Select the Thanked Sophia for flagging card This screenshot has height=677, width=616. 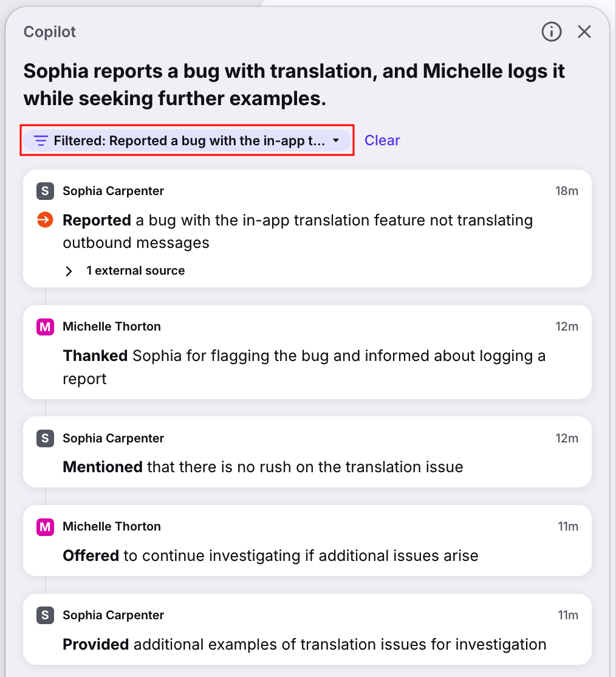pos(307,352)
